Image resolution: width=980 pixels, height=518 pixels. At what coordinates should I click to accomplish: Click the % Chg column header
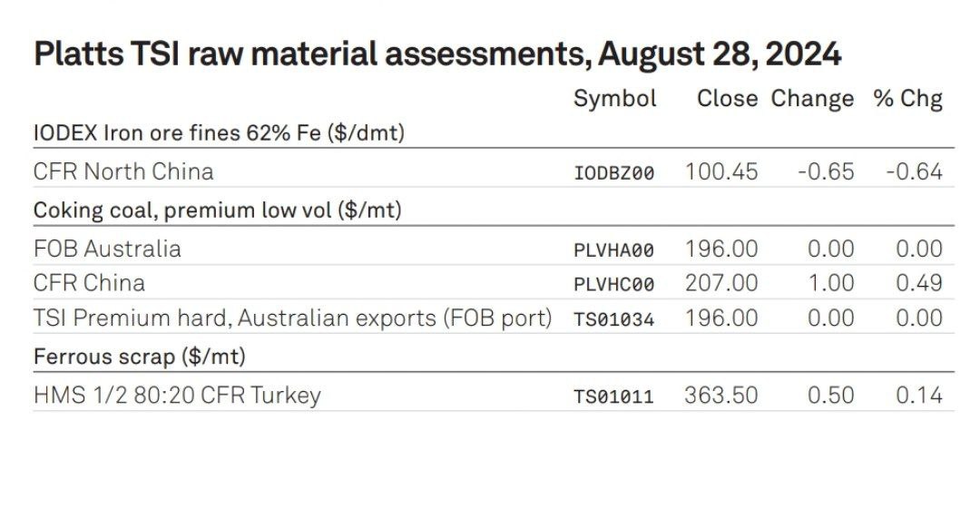[x=907, y=99]
